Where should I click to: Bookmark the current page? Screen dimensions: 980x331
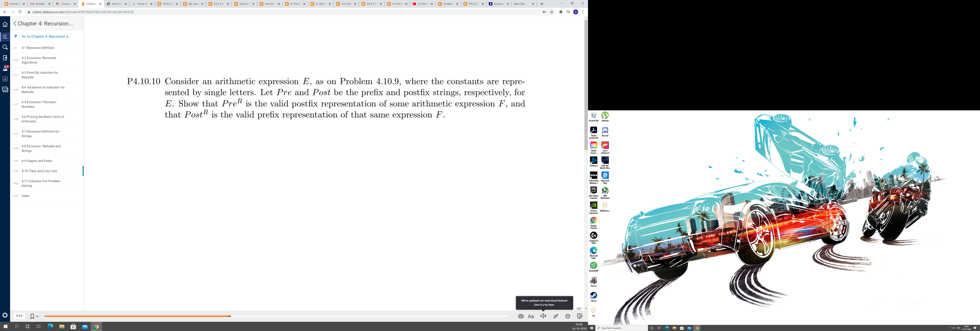32,316
